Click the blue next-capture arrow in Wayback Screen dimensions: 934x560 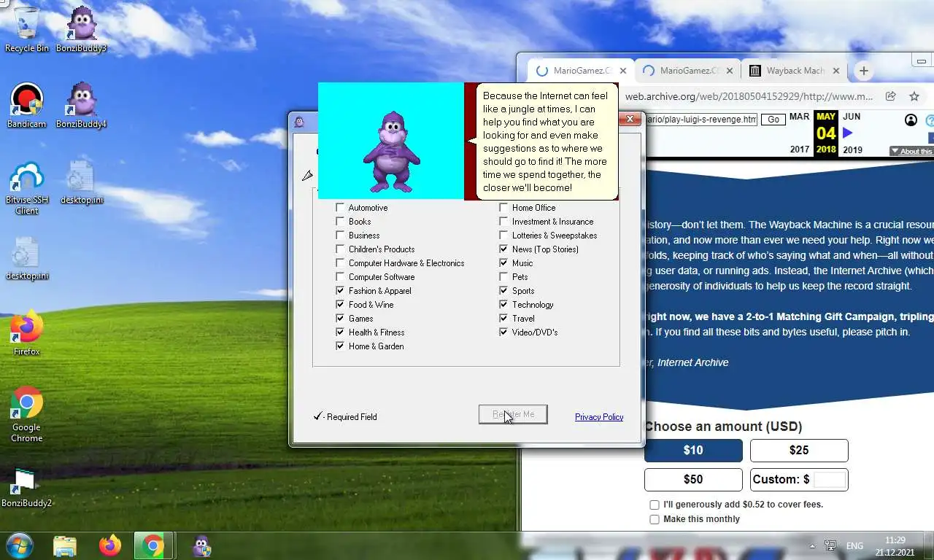pos(847,133)
